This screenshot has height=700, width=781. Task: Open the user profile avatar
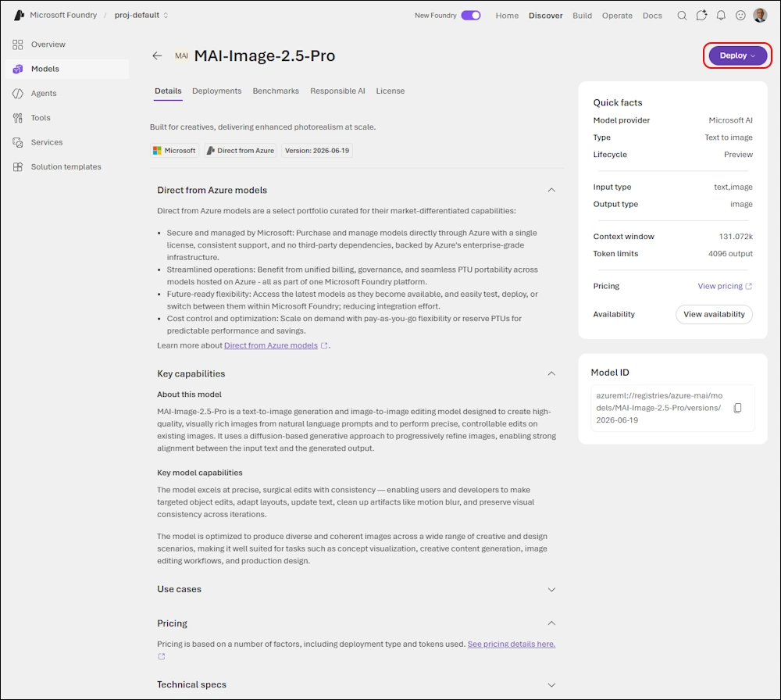pyautogui.click(x=760, y=16)
